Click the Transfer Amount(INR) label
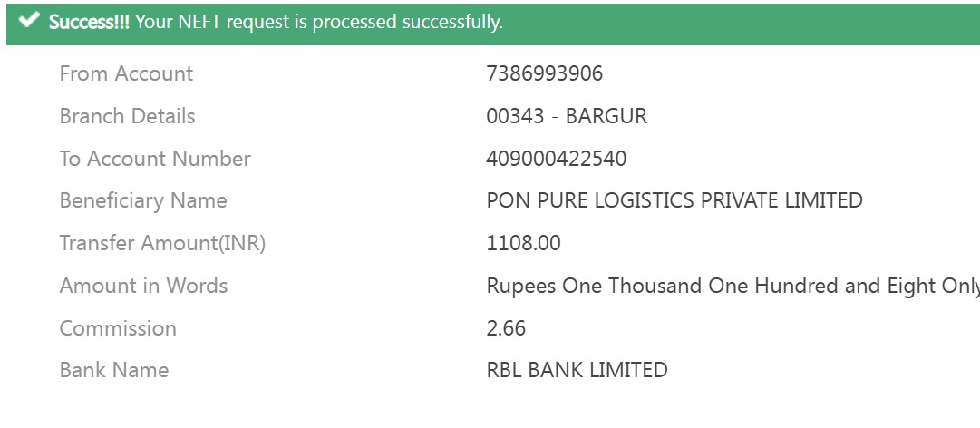Image resolution: width=980 pixels, height=428 pixels. [x=162, y=244]
